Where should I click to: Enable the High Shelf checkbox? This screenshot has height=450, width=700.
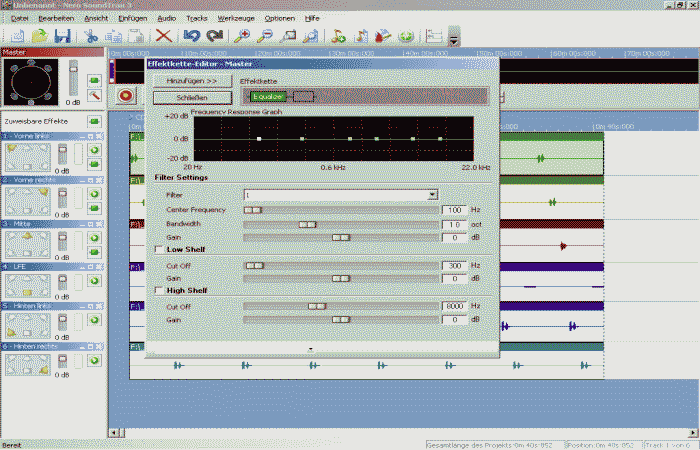click(x=159, y=291)
